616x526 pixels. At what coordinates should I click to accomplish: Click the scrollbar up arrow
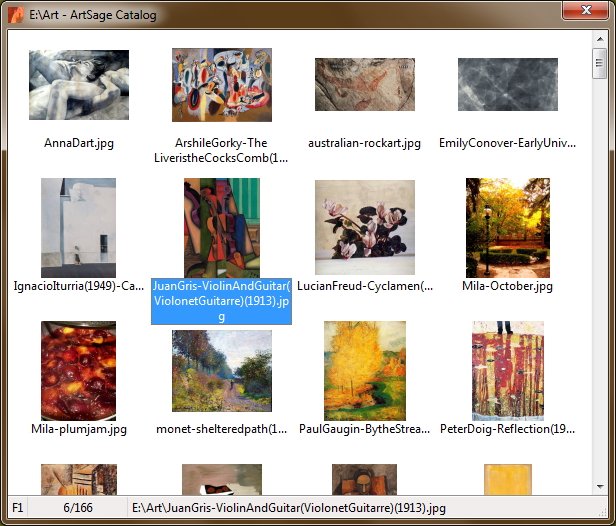click(x=600, y=38)
